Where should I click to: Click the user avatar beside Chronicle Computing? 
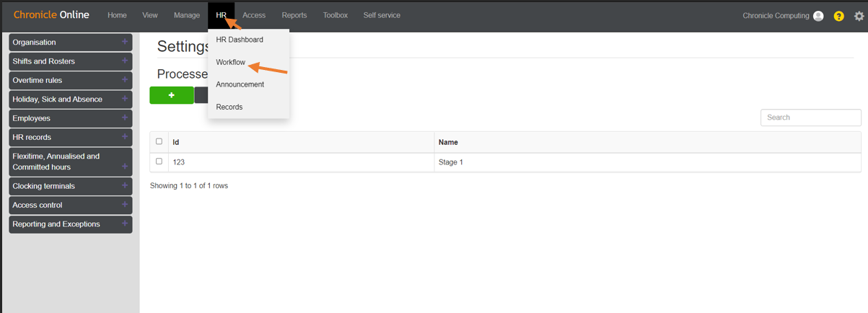pos(818,16)
